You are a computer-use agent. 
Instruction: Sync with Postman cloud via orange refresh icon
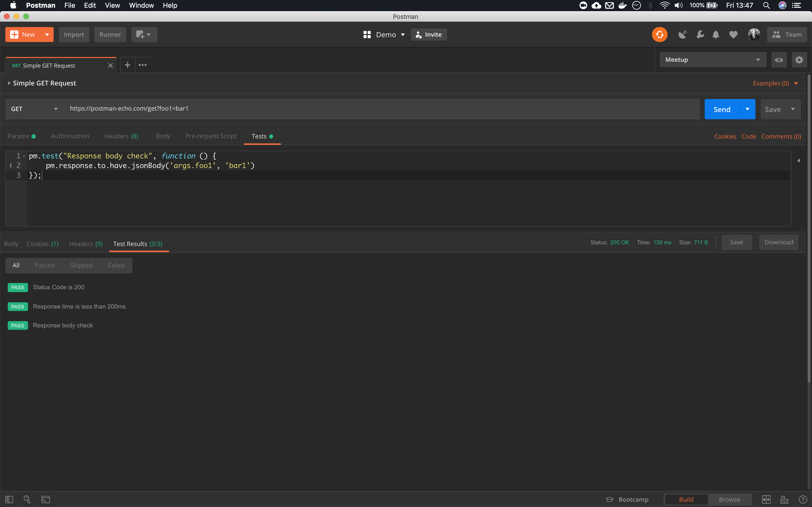tap(659, 34)
